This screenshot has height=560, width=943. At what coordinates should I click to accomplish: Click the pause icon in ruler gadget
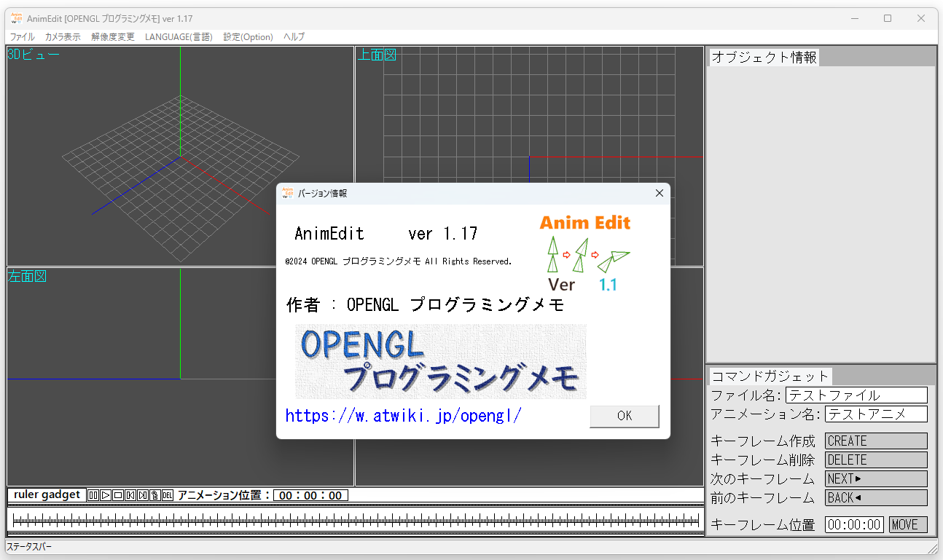point(93,495)
